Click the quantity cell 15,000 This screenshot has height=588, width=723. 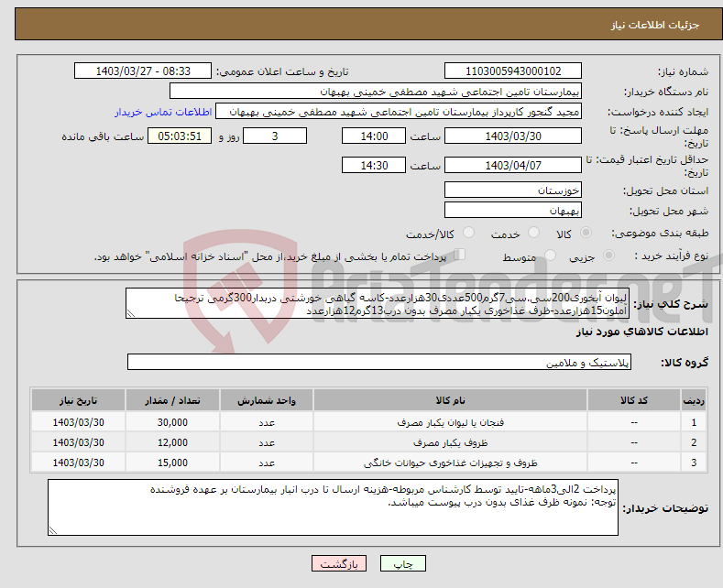(x=172, y=463)
